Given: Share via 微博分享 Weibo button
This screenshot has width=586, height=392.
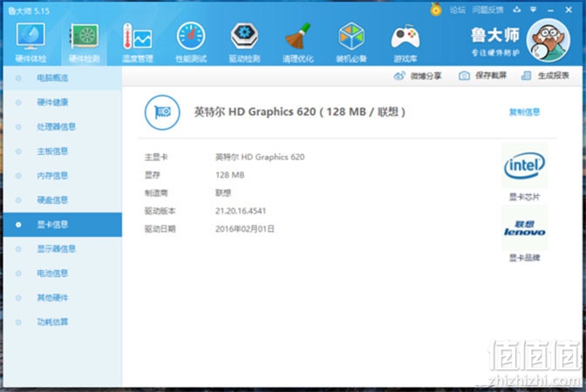Looking at the screenshot, I should coord(418,76).
